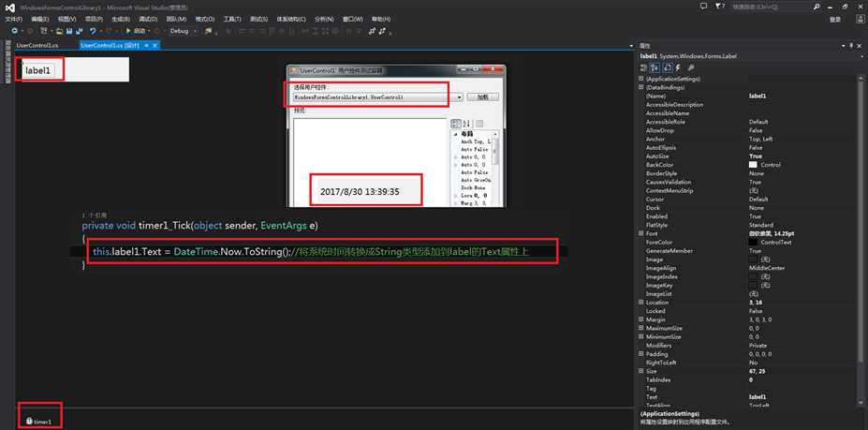Select the (Name) property value label1

tap(758, 96)
